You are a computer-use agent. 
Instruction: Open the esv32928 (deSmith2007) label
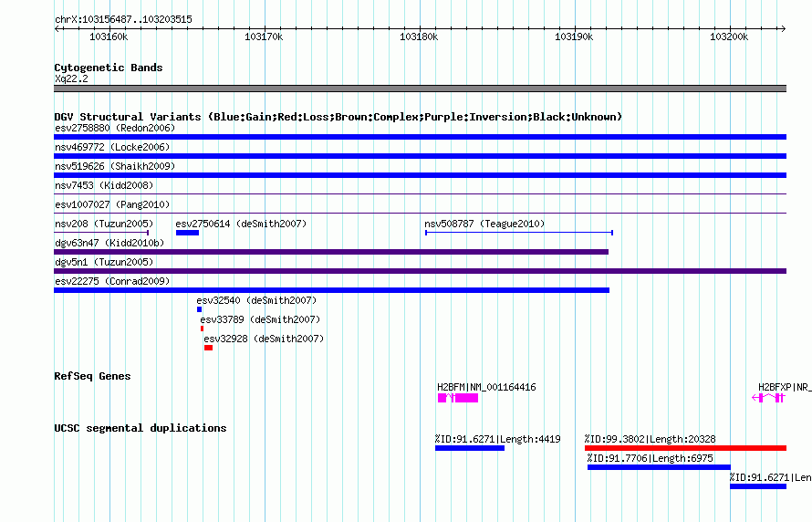(264, 339)
